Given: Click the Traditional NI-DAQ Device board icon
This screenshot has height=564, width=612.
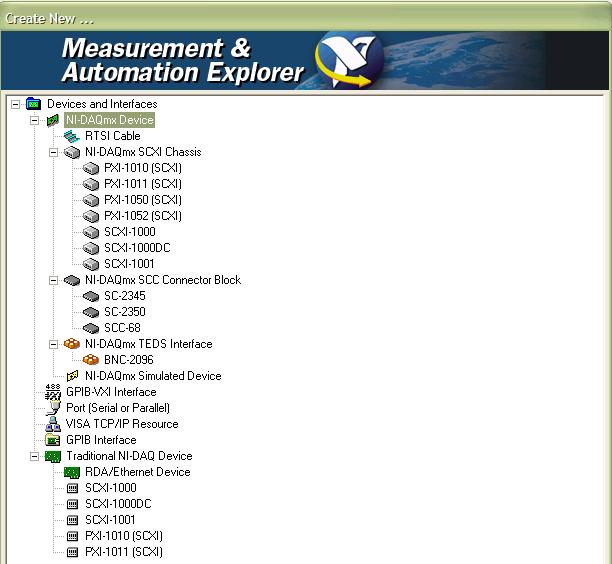Looking at the screenshot, I should (53, 457).
